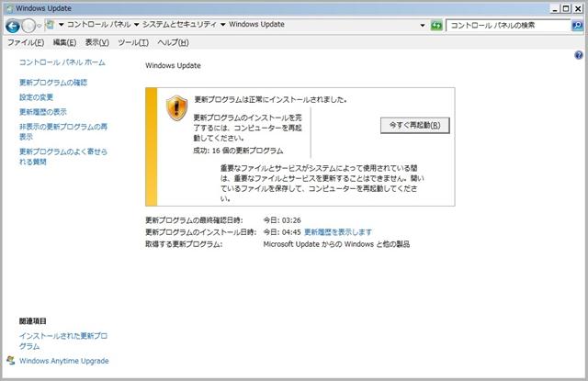Open 更新履歴の表示 sidebar link
The image size is (588, 381).
coord(43,112)
